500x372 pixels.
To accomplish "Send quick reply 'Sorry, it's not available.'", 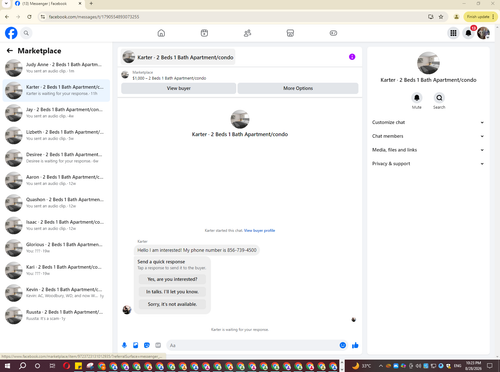I will (172, 304).
